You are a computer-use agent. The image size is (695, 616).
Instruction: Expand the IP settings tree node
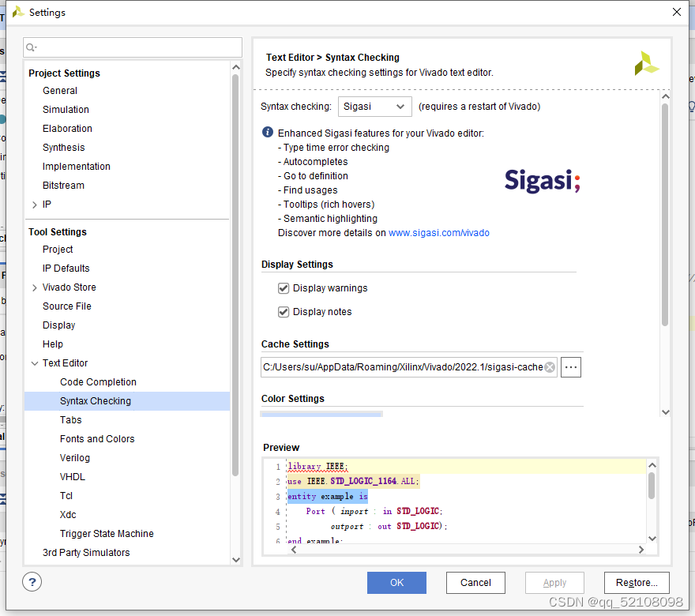coord(34,204)
